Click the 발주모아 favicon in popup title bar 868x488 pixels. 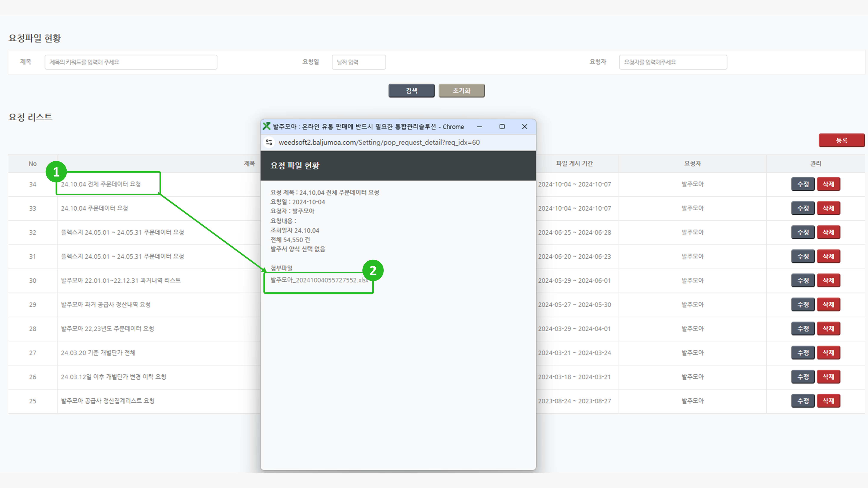tap(266, 126)
